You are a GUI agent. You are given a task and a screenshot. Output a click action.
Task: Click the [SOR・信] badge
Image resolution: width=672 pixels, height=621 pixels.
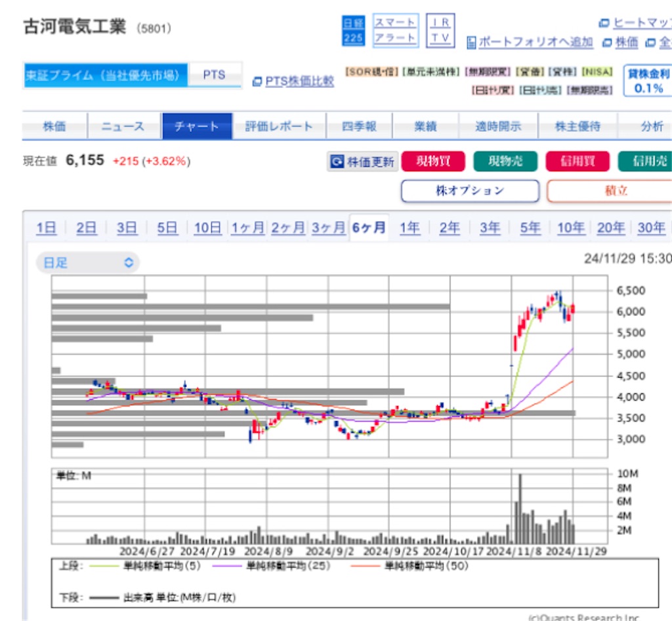371,72
